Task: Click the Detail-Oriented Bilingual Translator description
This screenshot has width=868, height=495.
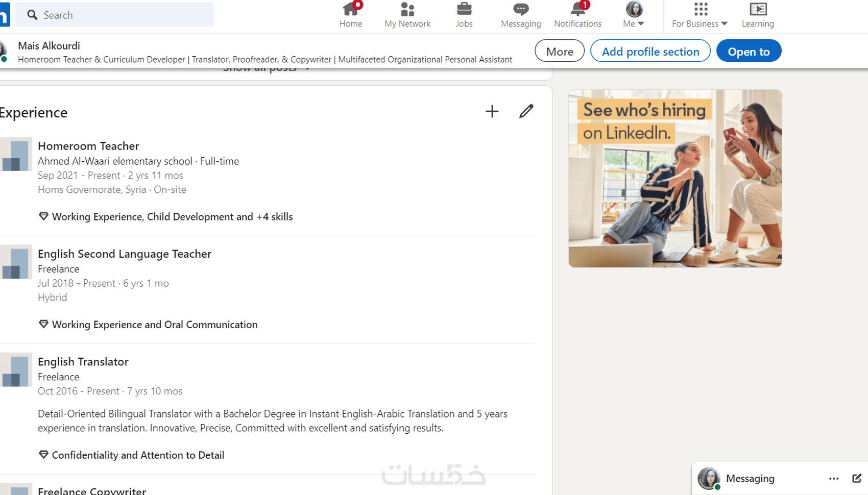Action: point(273,421)
